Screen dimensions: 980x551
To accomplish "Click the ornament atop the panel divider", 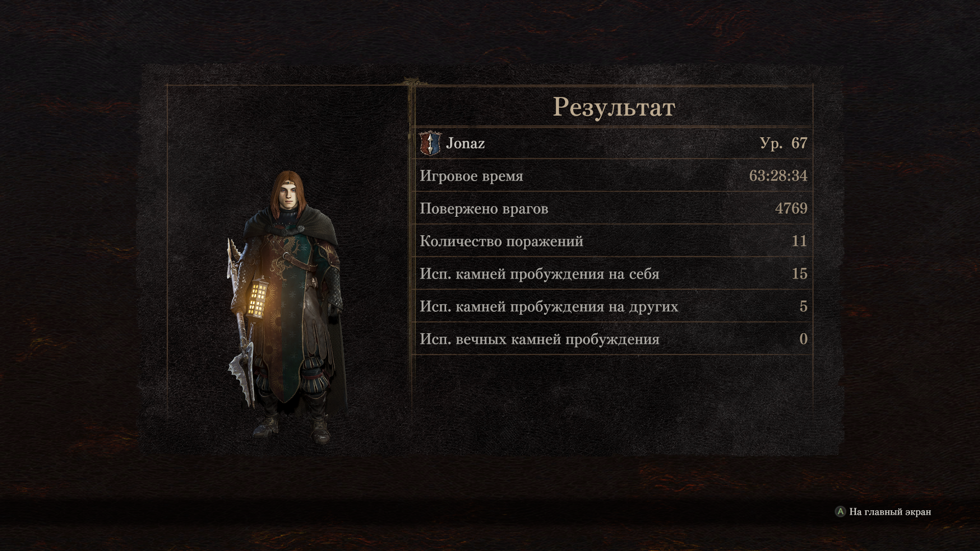I will click(x=411, y=82).
